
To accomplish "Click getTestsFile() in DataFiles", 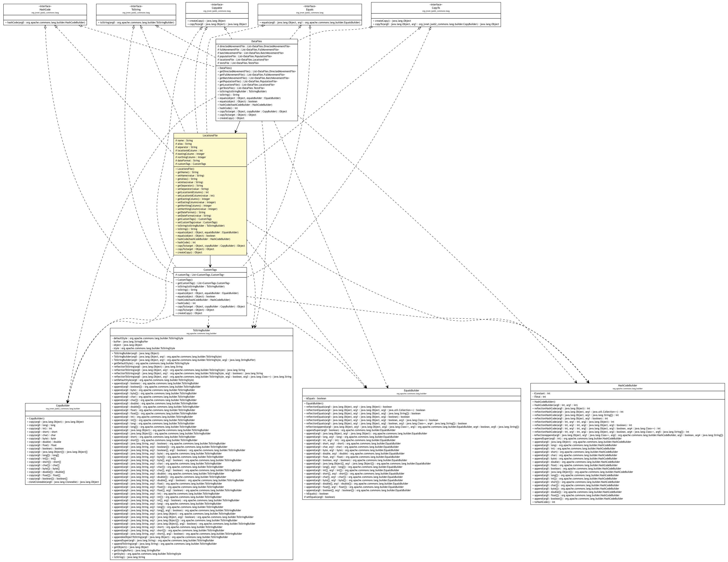I will coord(241,88).
